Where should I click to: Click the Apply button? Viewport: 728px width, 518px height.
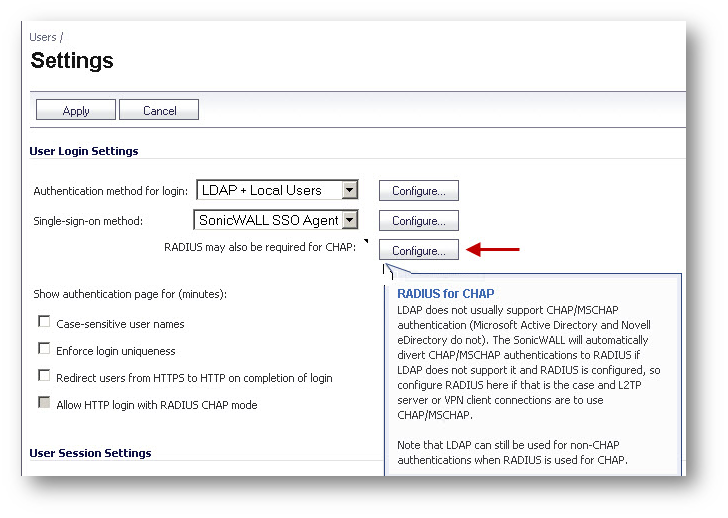[76, 110]
